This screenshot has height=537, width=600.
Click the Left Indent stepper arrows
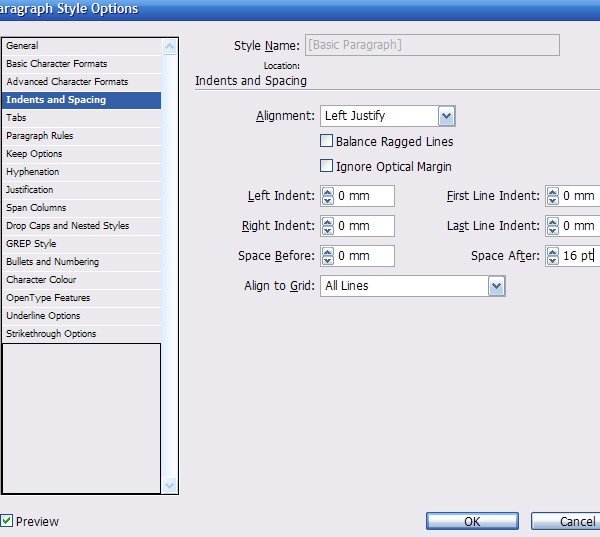point(326,196)
